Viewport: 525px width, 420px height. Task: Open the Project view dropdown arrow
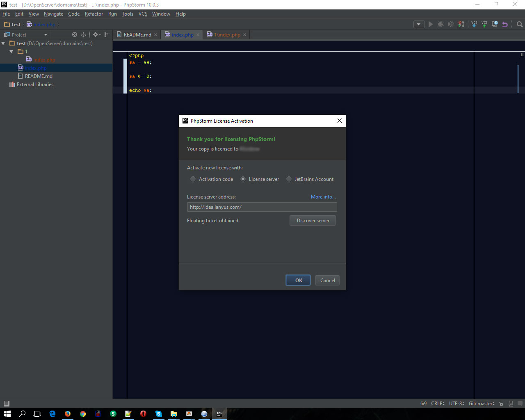coord(46,35)
